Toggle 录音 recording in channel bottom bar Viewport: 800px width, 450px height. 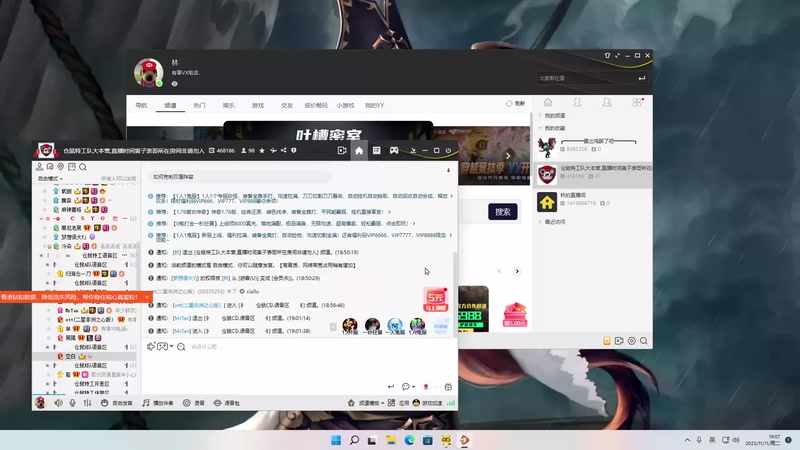[194, 403]
